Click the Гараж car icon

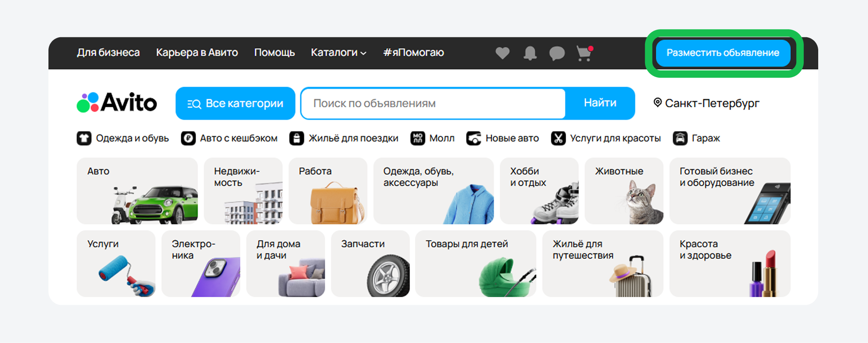tap(680, 138)
